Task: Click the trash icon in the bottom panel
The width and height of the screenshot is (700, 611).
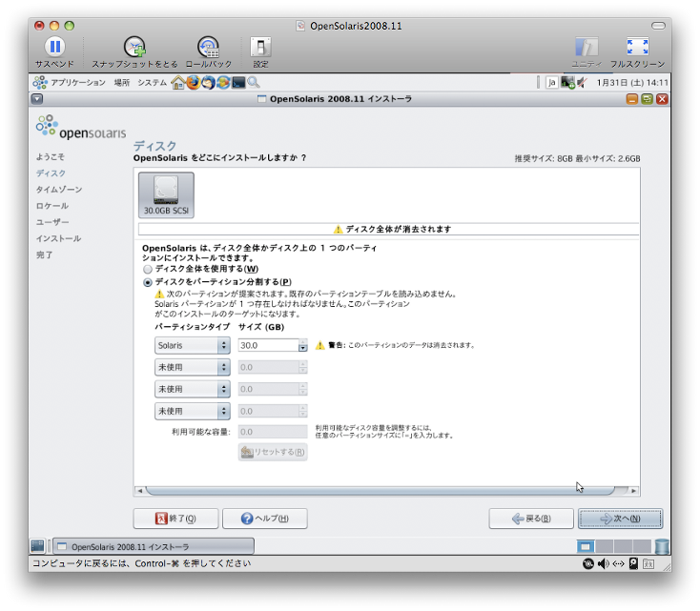Action: pyautogui.click(x=663, y=546)
